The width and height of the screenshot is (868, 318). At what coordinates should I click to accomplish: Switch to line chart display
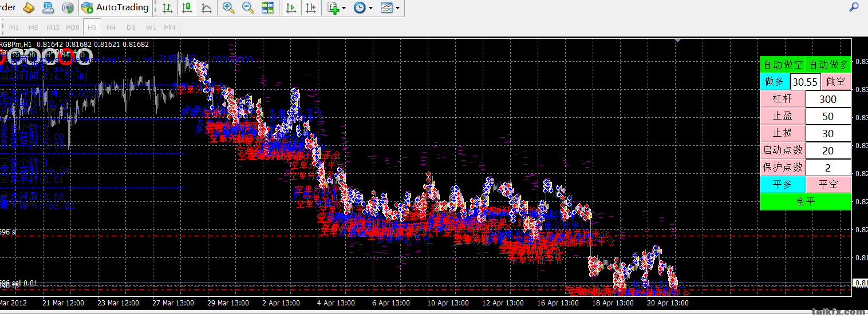[206, 8]
